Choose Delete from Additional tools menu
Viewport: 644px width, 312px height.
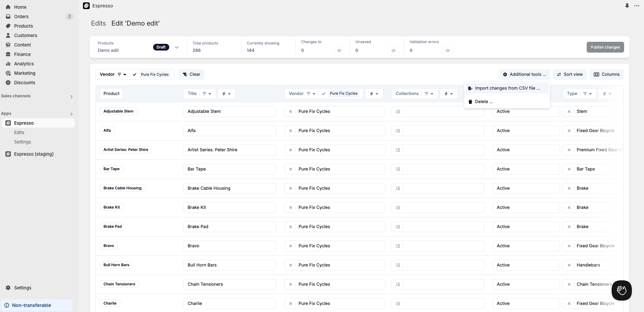coord(484,102)
